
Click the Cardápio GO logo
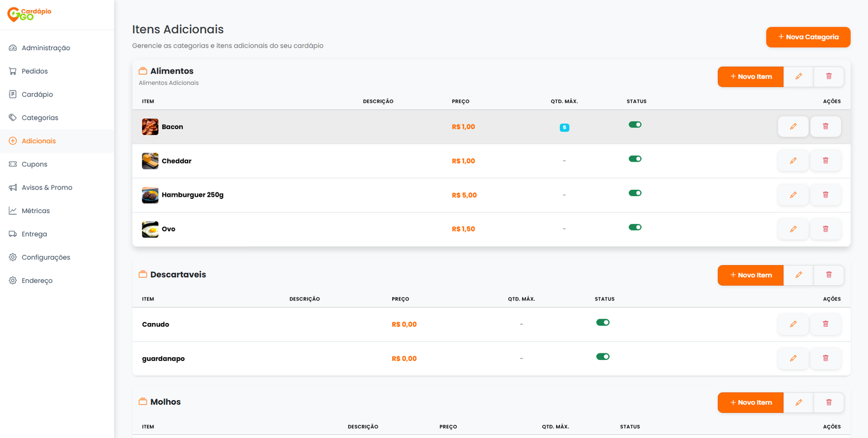point(29,14)
